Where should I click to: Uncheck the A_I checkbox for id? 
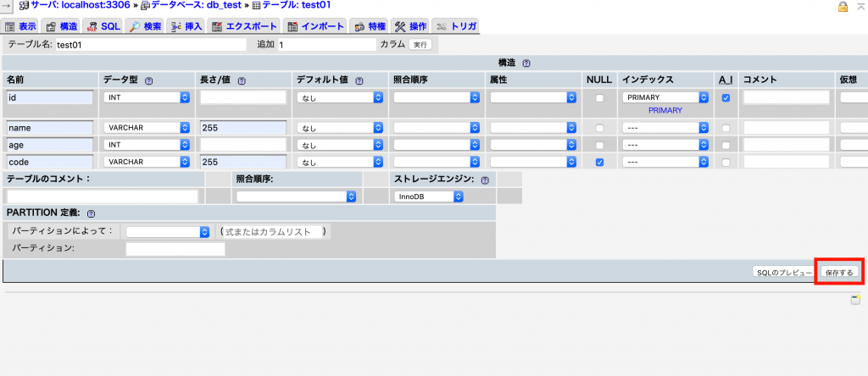726,98
